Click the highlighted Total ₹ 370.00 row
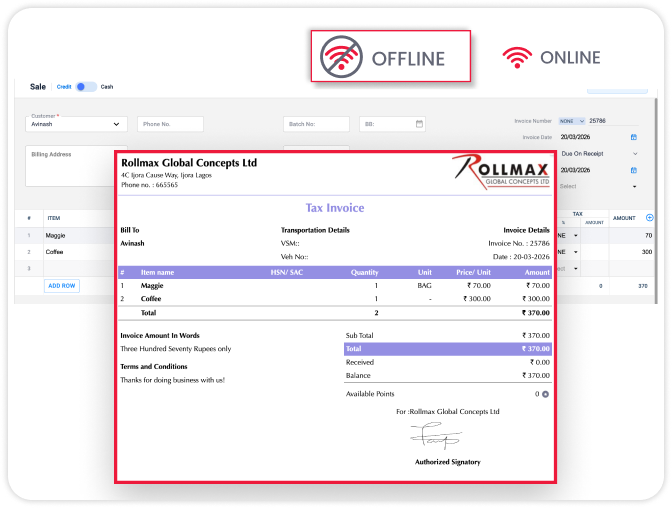 (447, 349)
